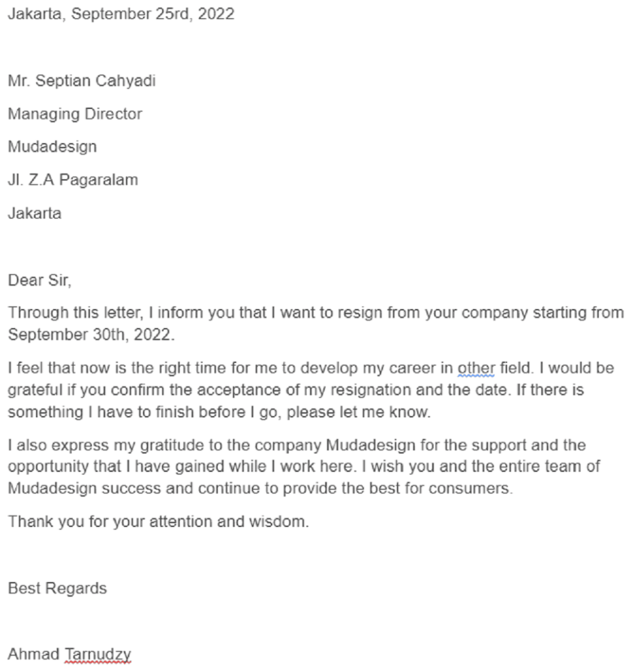The width and height of the screenshot is (633, 672).
Task: Click 'Mudadesign' in the address block
Action: (x=52, y=147)
